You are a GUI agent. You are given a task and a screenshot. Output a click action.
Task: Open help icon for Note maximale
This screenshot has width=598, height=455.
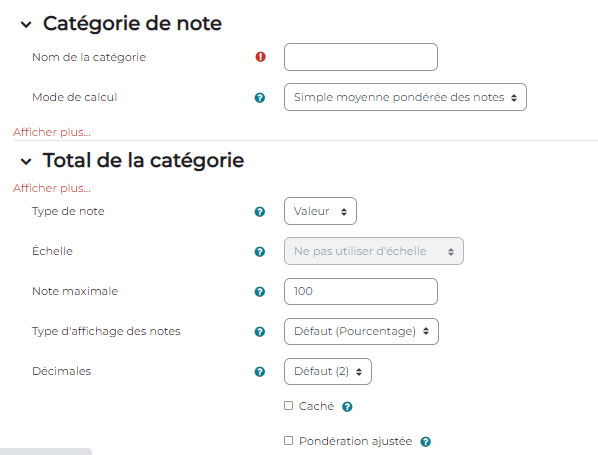click(260, 292)
